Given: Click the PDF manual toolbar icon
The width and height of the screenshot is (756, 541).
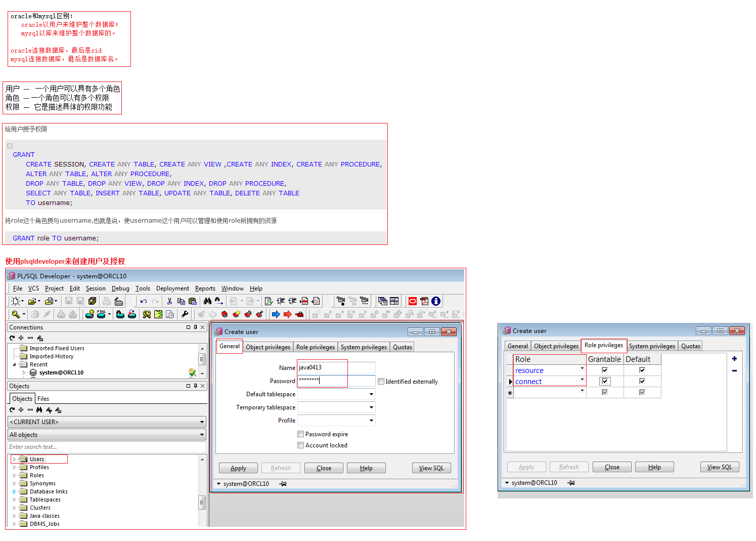Looking at the screenshot, I should point(424,301).
